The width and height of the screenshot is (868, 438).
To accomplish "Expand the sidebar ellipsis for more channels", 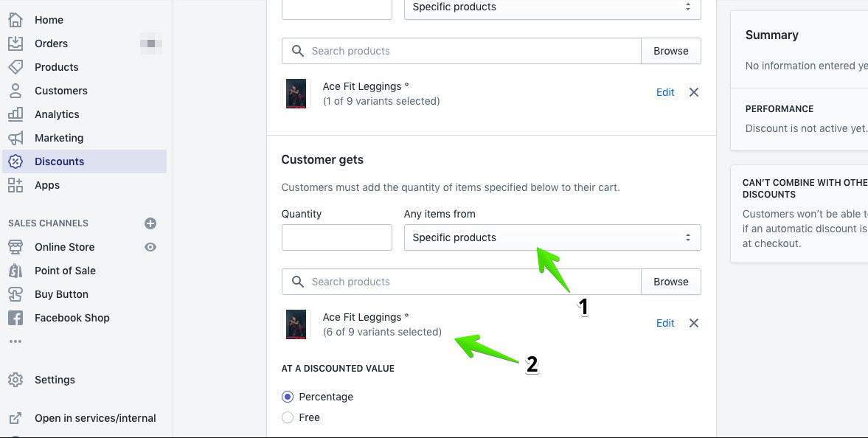I will (x=15, y=341).
